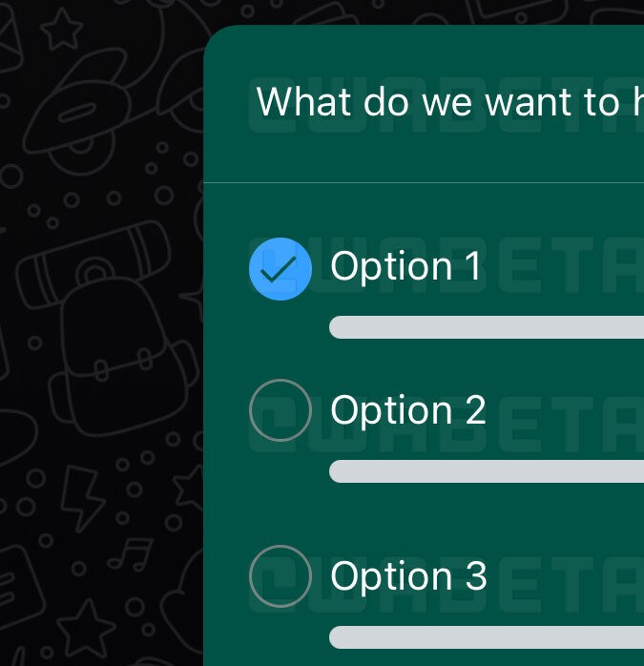Choose the Option 3 radio circle
644x666 pixels.
point(280,576)
